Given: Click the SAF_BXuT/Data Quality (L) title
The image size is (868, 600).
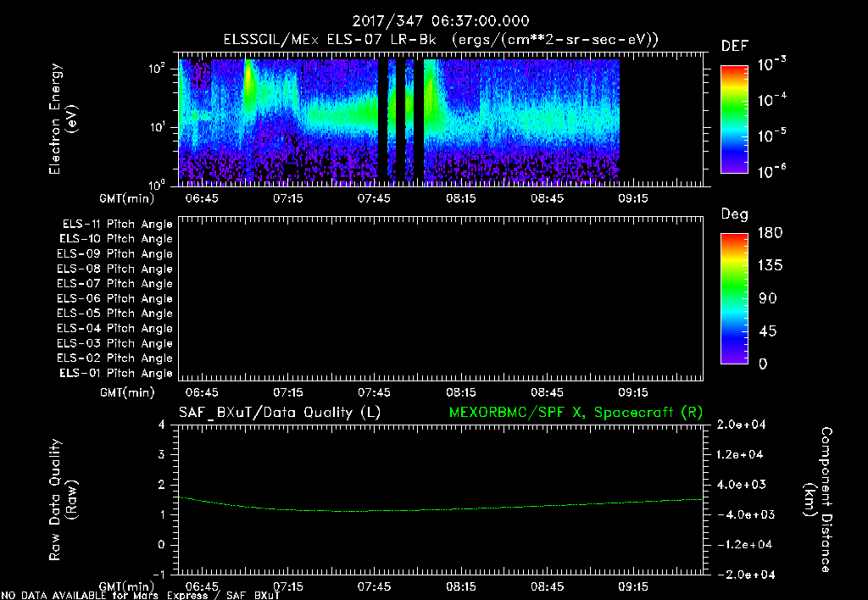Looking at the screenshot, I should [x=280, y=413].
